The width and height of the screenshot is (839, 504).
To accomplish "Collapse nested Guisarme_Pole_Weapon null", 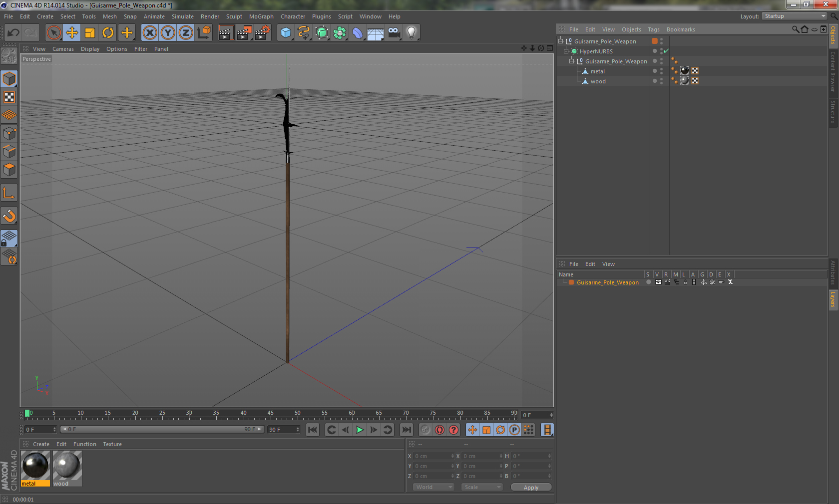I will pyautogui.click(x=572, y=61).
